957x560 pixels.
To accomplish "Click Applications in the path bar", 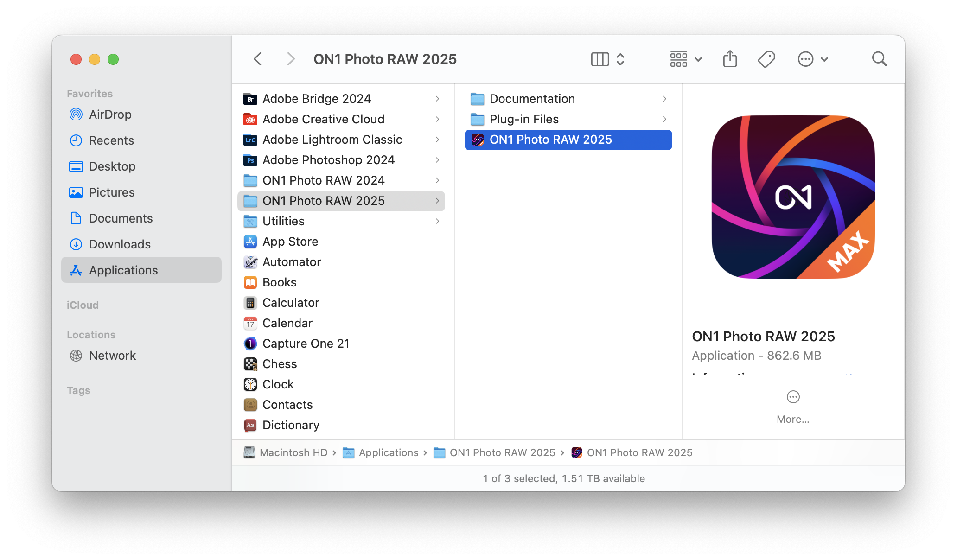I will 388,452.
